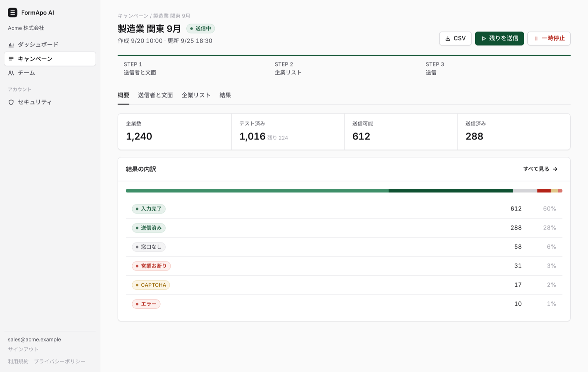Click the 営業お断り status badge
This screenshot has height=372, width=588.
pos(151,266)
